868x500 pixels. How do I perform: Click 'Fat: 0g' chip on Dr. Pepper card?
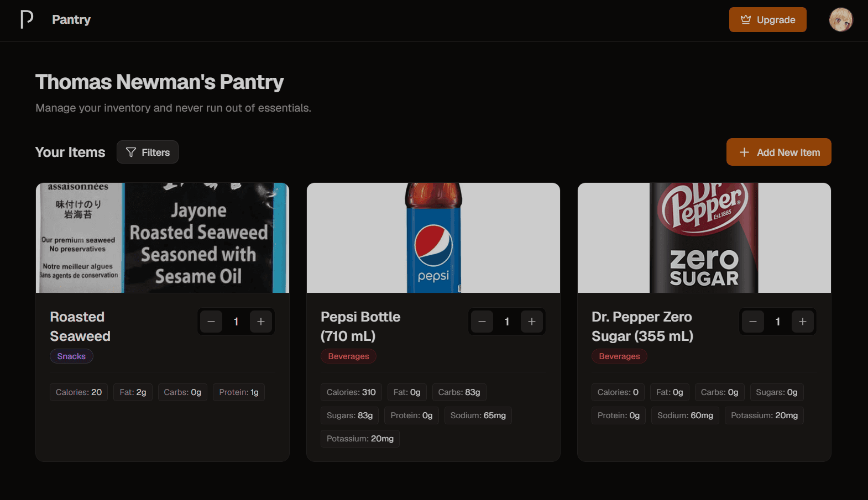click(670, 392)
